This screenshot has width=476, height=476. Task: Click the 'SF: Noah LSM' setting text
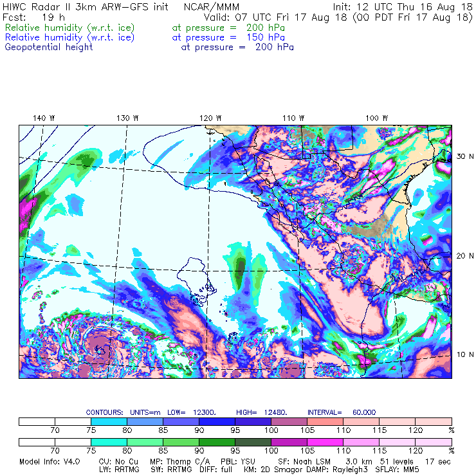pyautogui.click(x=304, y=462)
